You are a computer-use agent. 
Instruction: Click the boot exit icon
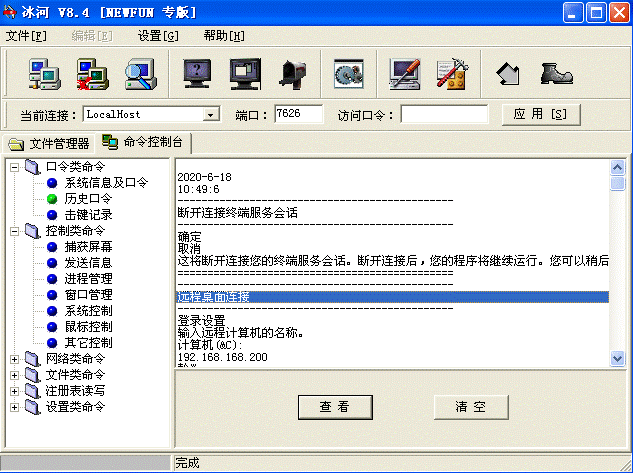[x=556, y=74]
